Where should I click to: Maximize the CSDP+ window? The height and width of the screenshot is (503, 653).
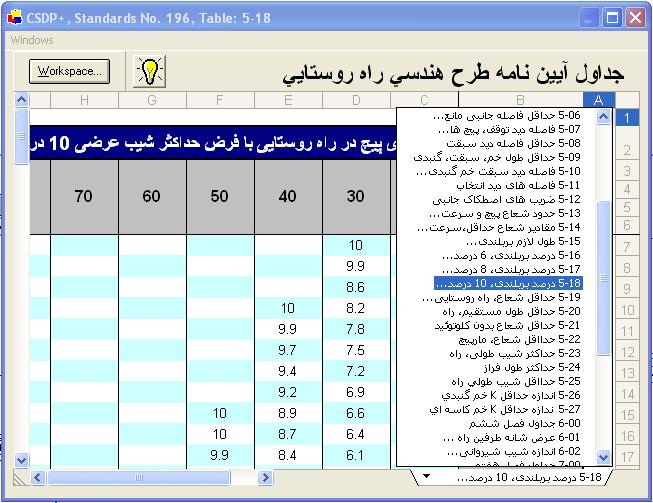612,16
